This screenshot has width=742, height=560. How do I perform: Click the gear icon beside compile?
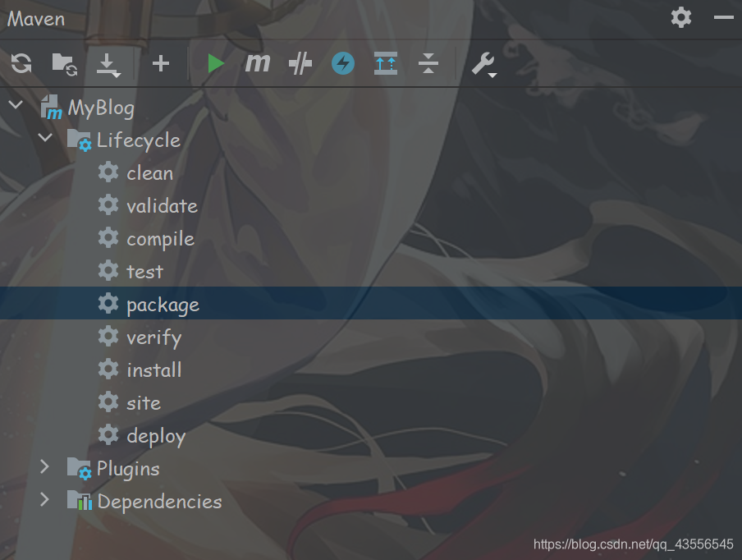click(108, 237)
